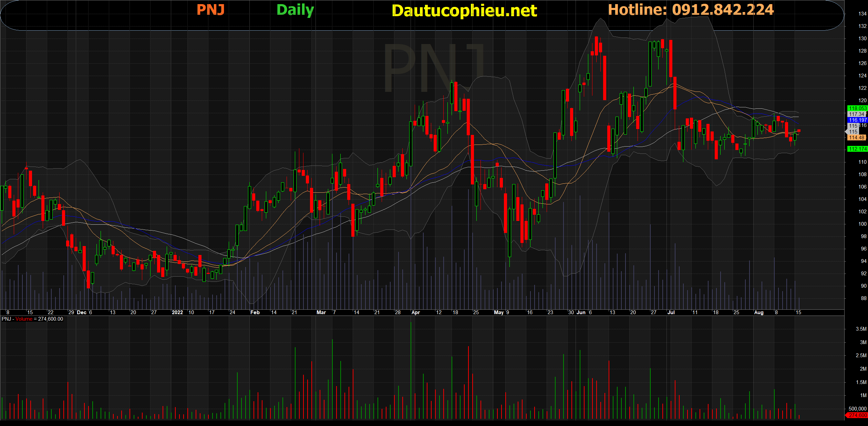The image size is (868, 426).
Task: Click the green Daily interval label
Action: (295, 10)
